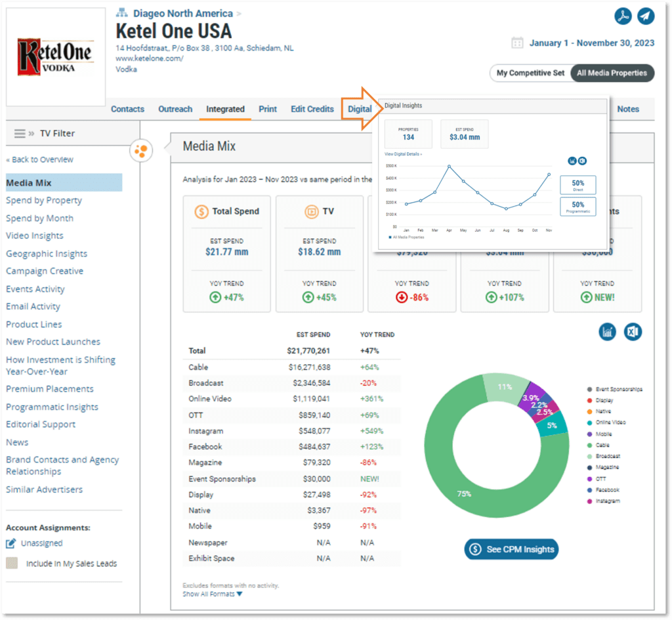Open the Edit Credits tab
The image size is (672, 620).
[312, 109]
